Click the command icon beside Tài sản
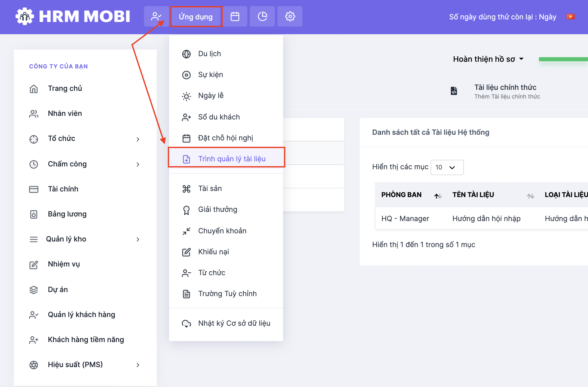 186,189
